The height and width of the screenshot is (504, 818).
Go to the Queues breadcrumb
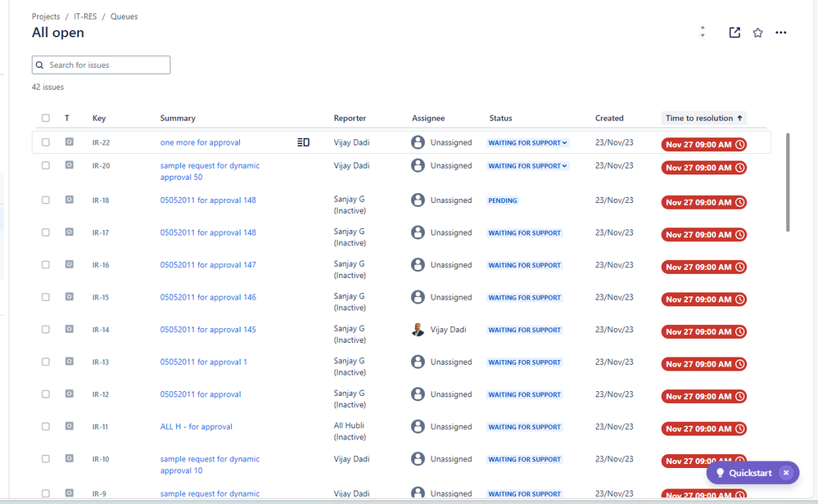[124, 16]
